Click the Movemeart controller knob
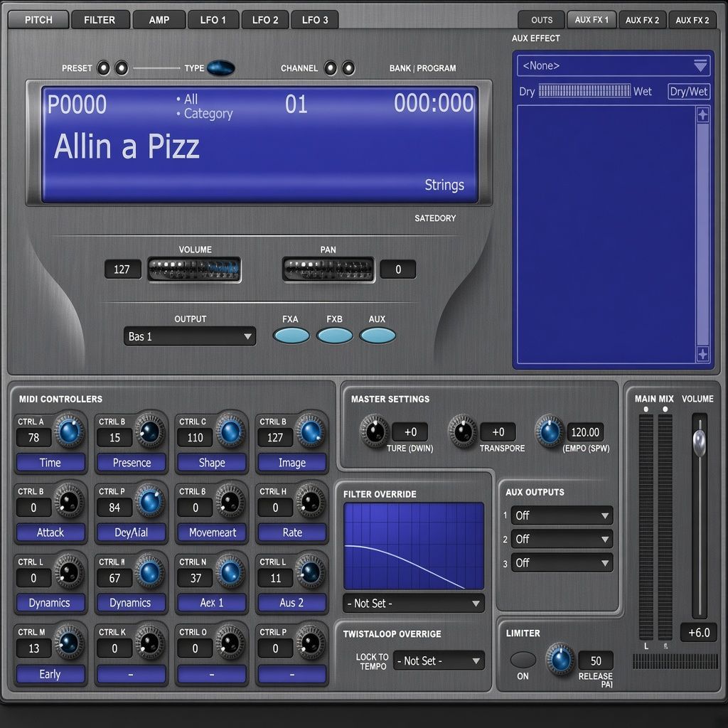Viewport: 728px width, 728px height. coord(230,502)
